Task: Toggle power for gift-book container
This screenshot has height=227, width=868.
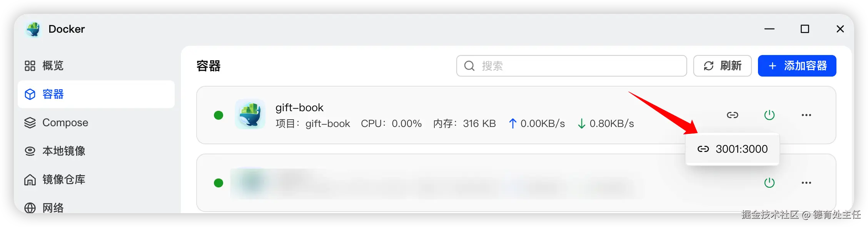Action: pos(769,115)
